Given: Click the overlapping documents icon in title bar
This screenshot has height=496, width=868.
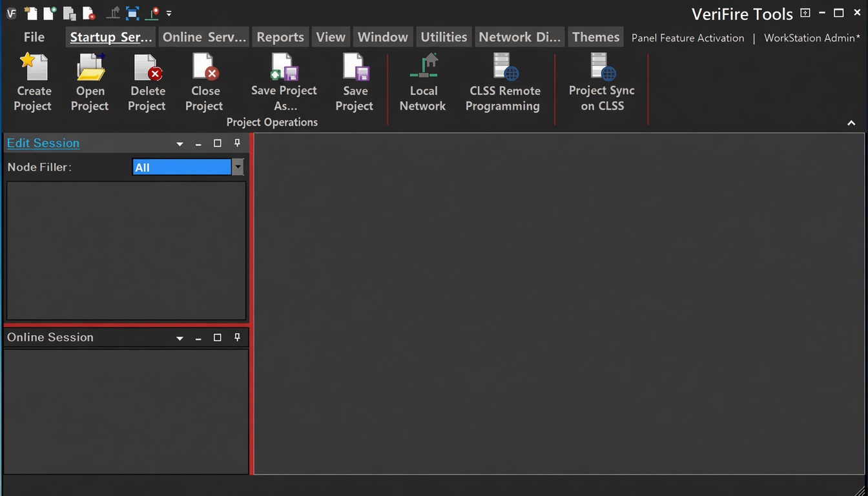Looking at the screenshot, I should coord(69,13).
